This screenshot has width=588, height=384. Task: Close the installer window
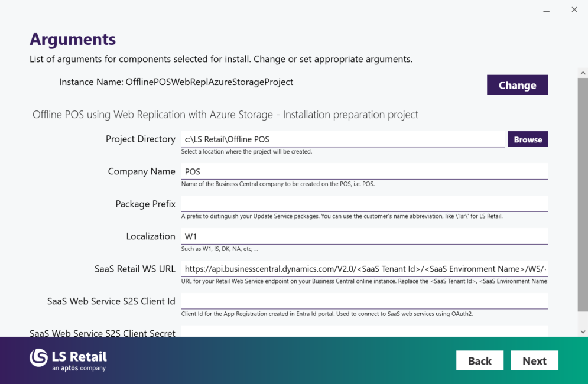pyautogui.click(x=574, y=10)
